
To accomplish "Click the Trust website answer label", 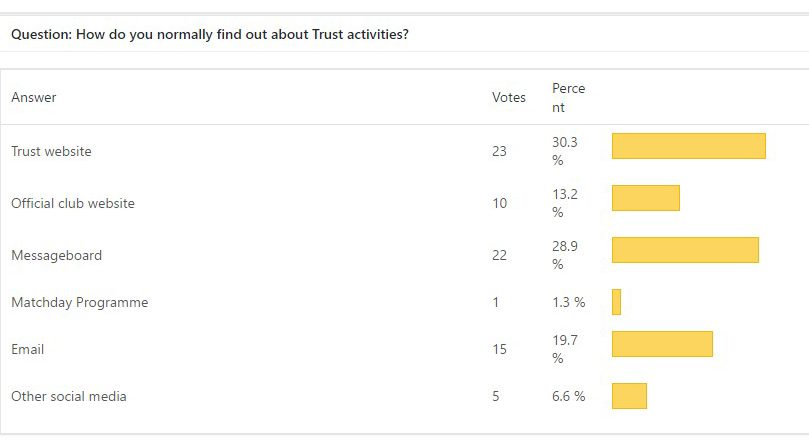I will tap(51, 151).
